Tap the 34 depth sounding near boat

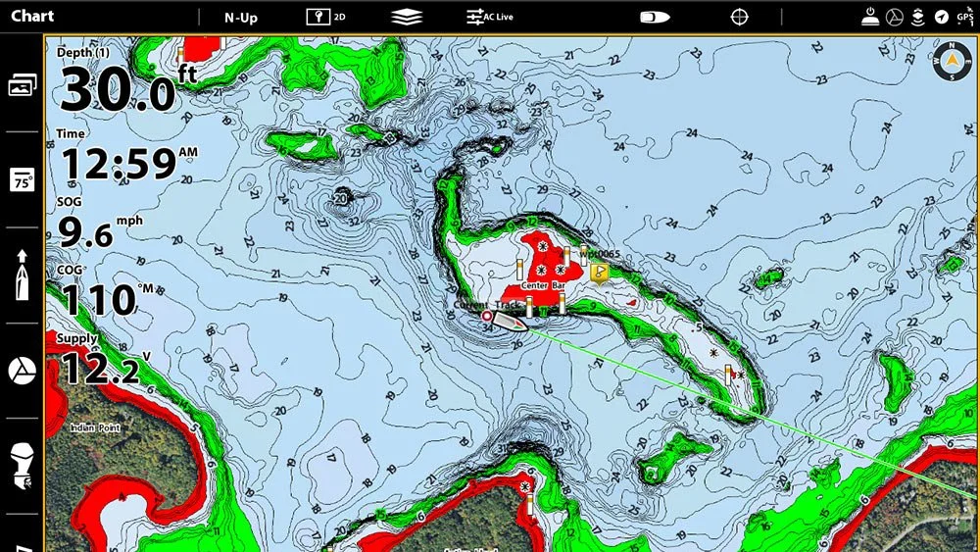487,327
